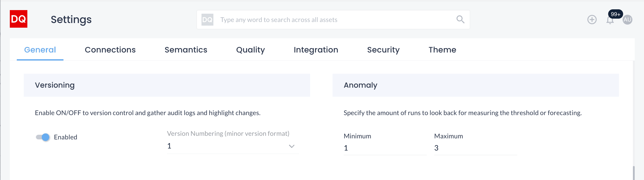
Task: Click the DQ application logo
Action: [19, 19]
